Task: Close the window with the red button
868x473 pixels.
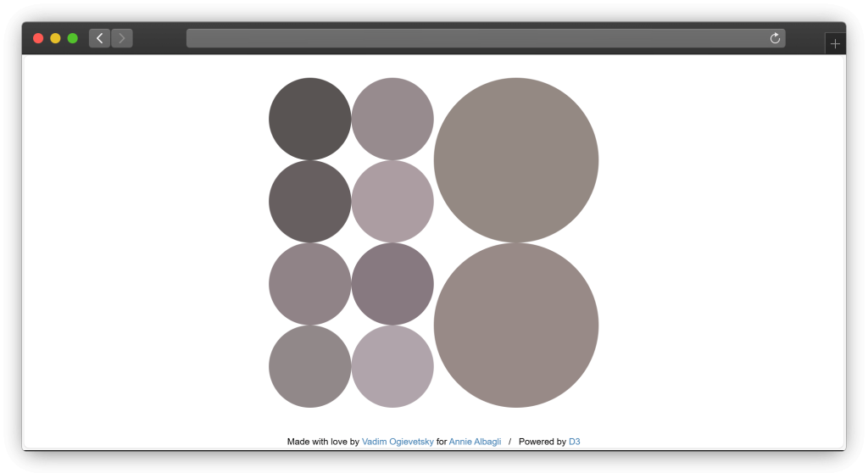Action: [x=38, y=38]
